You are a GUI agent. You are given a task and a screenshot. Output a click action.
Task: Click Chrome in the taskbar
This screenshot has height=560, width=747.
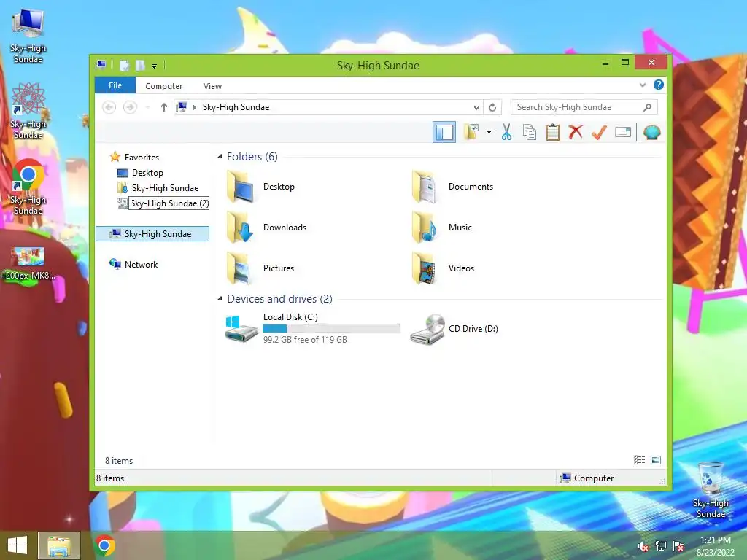point(105,545)
